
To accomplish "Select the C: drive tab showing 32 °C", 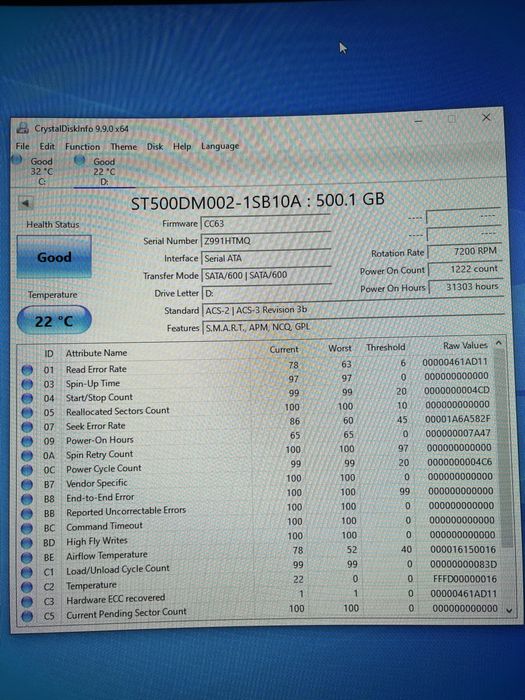I will pyautogui.click(x=38, y=171).
